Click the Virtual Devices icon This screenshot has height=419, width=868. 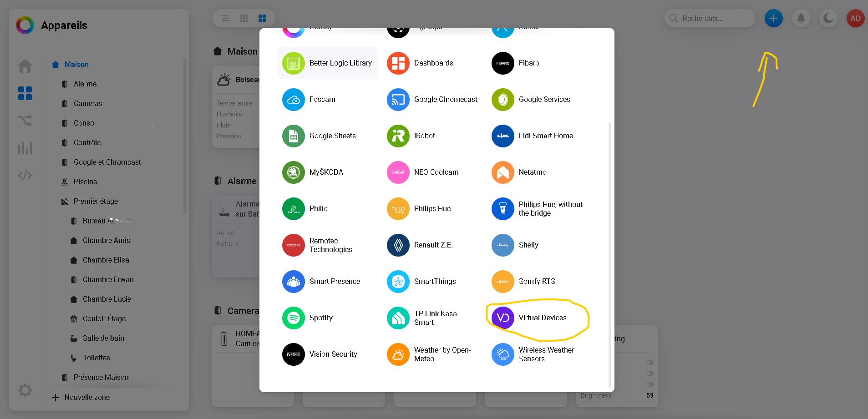coord(503,318)
